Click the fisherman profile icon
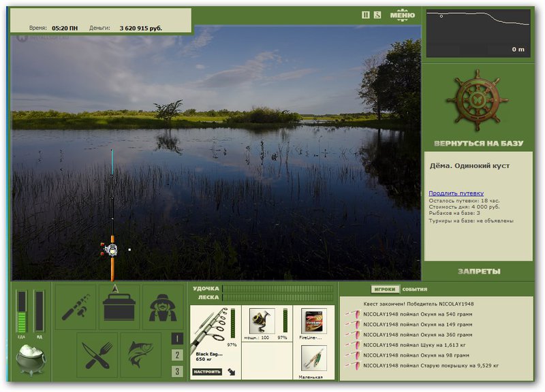 tap(163, 307)
